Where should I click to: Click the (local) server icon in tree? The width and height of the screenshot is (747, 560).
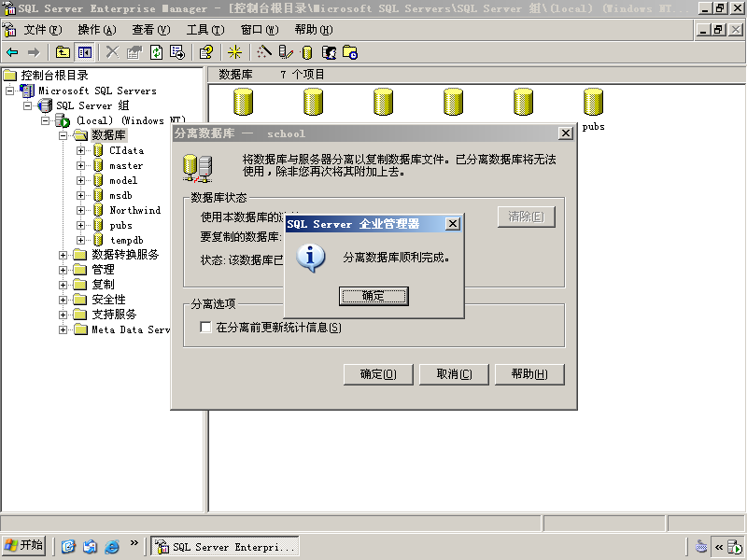(63, 120)
